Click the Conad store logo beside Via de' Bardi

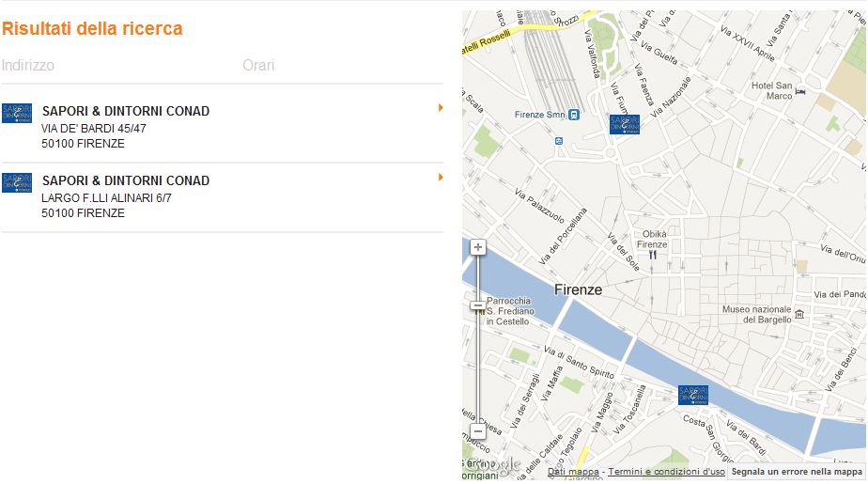17,113
